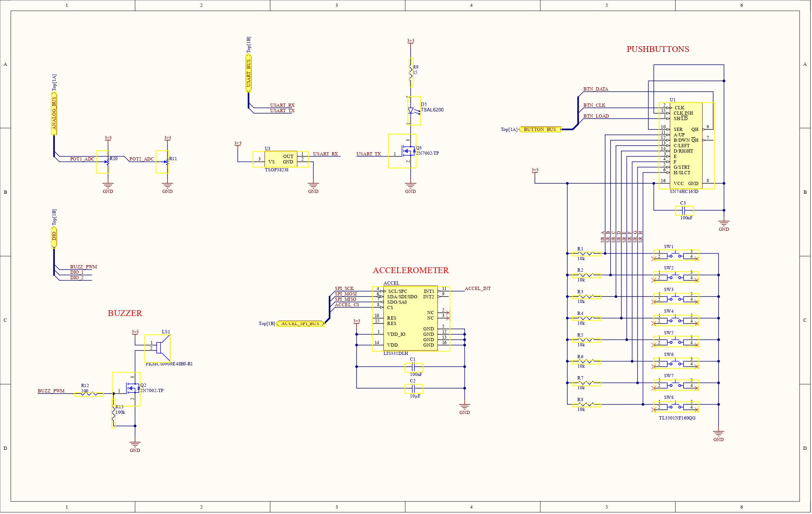Click the TL3301NF160QG part label
Image resolution: width=812 pixels, height=514 pixels.
click(677, 418)
